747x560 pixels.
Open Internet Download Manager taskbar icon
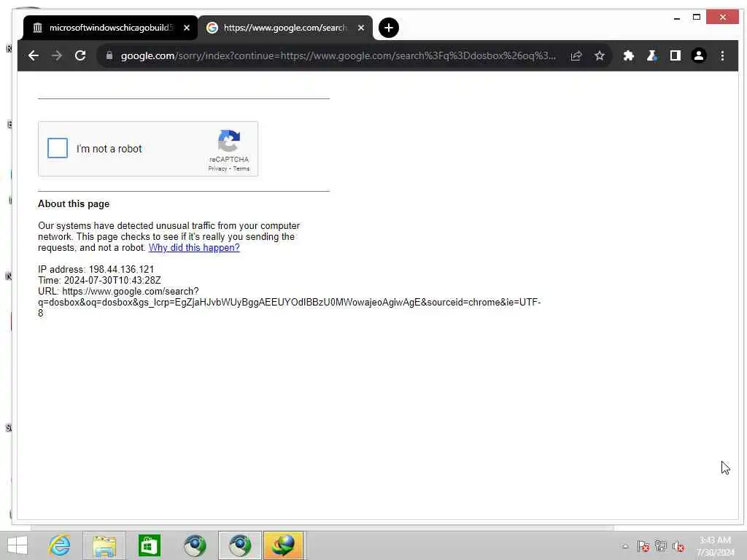tap(284, 545)
